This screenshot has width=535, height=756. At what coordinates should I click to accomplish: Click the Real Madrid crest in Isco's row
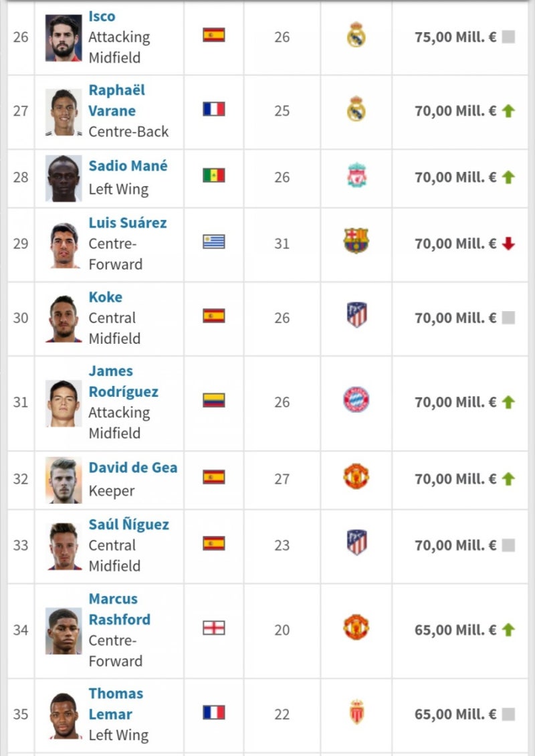(x=356, y=35)
